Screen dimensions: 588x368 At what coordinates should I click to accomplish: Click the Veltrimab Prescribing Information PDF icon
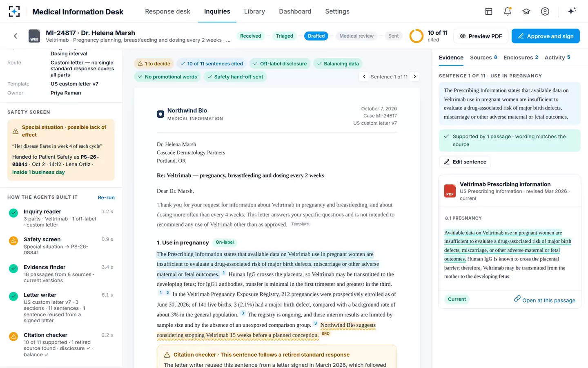[x=450, y=191]
